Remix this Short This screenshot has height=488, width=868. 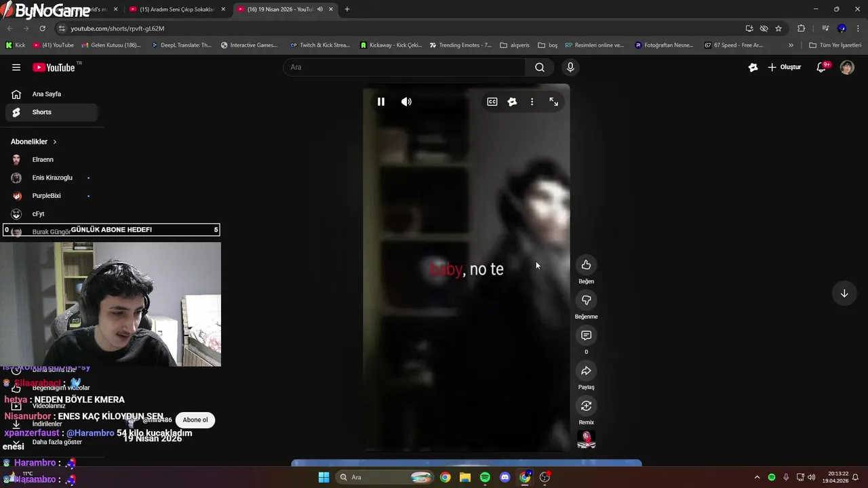(x=586, y=406)
